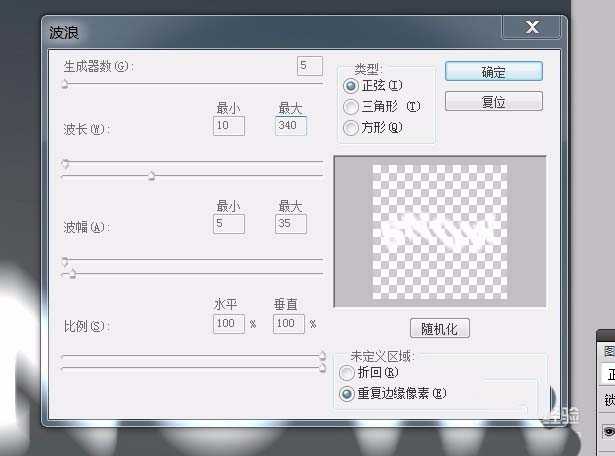Click the 随机化 randomize button
615x456 pixels.
(x=439, y=328)
